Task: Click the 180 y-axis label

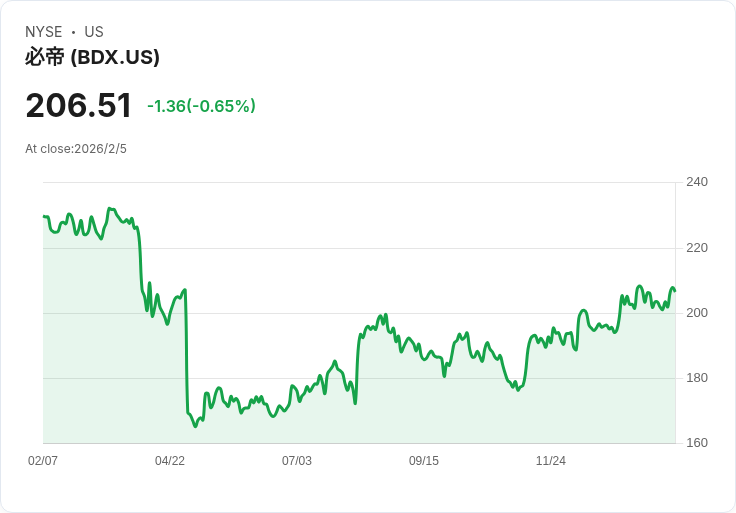Action: [697, 378]
